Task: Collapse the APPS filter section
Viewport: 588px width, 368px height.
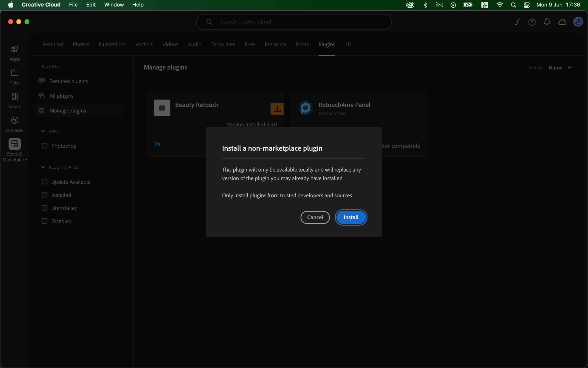Action: click(43, 131)
